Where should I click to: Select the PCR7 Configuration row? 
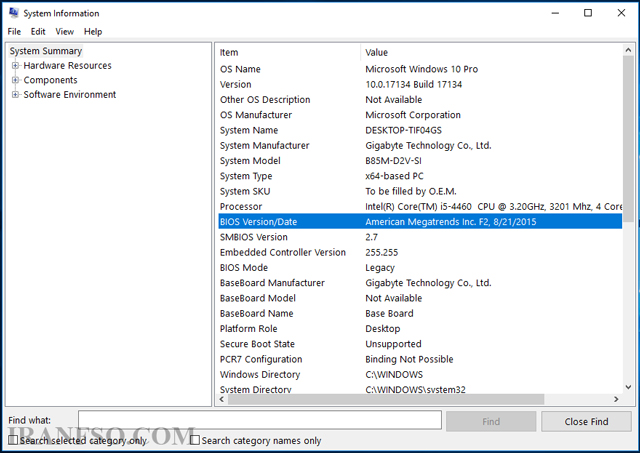[x=420, y=359]
